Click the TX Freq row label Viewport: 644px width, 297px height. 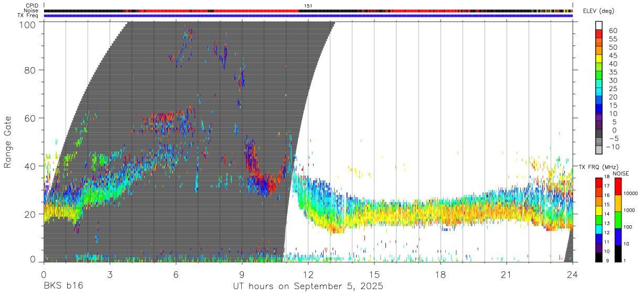tap(28, 15)
